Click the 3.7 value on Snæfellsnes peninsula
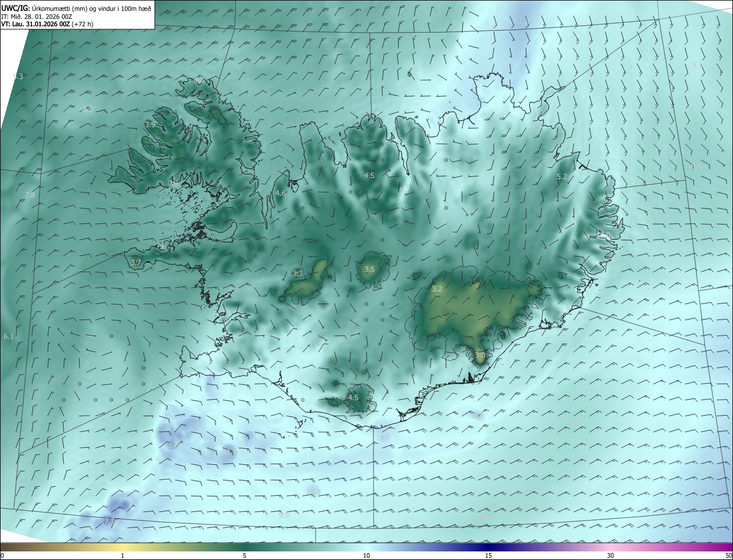This screenshot has height=560, width=733. [136, 262]
